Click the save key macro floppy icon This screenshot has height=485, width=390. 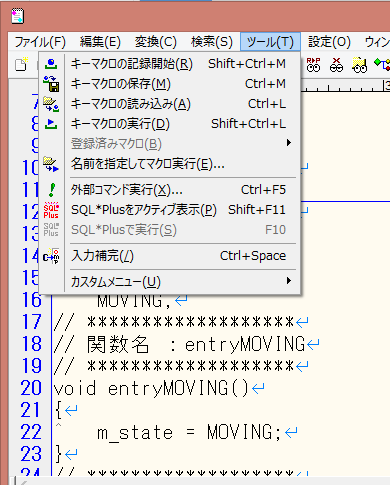(51, 83)
